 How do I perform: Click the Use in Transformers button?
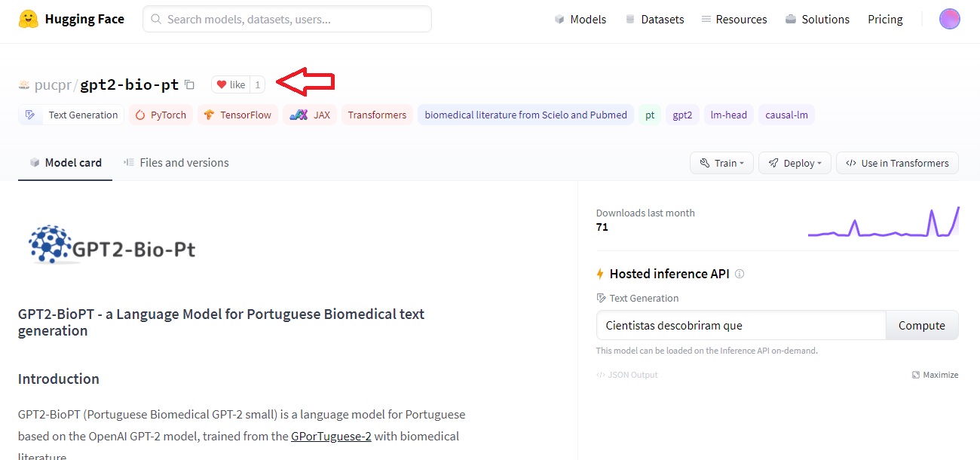coord(897,163)
